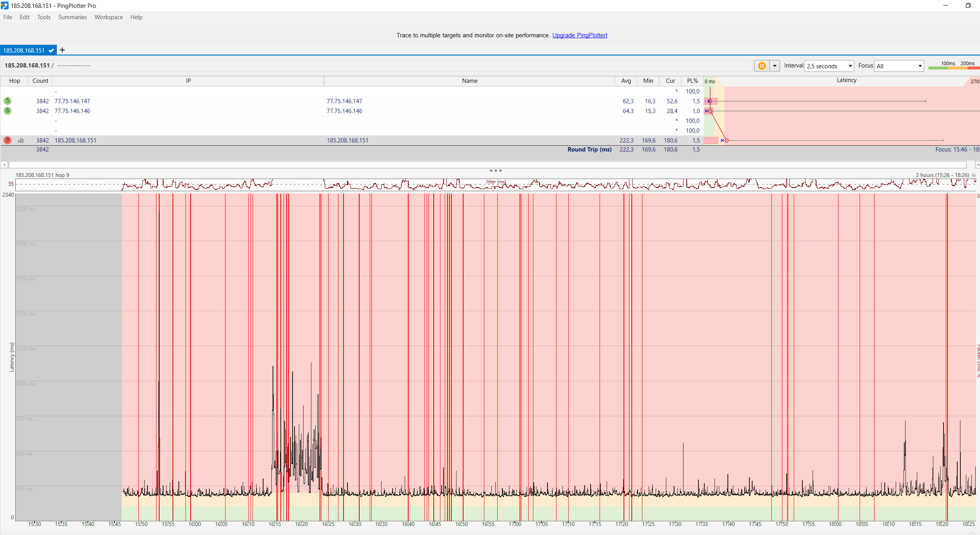The height and width of the screenshot is (535, 980).
Task: Click the left arrow of the horizontal scrollbar
Action: click(4, 165)
